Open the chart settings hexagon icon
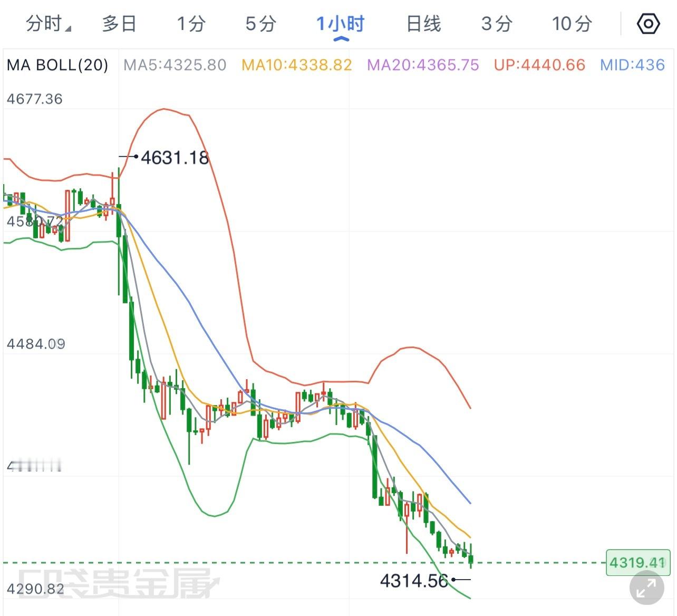677x616 pixels. (648, 24)
